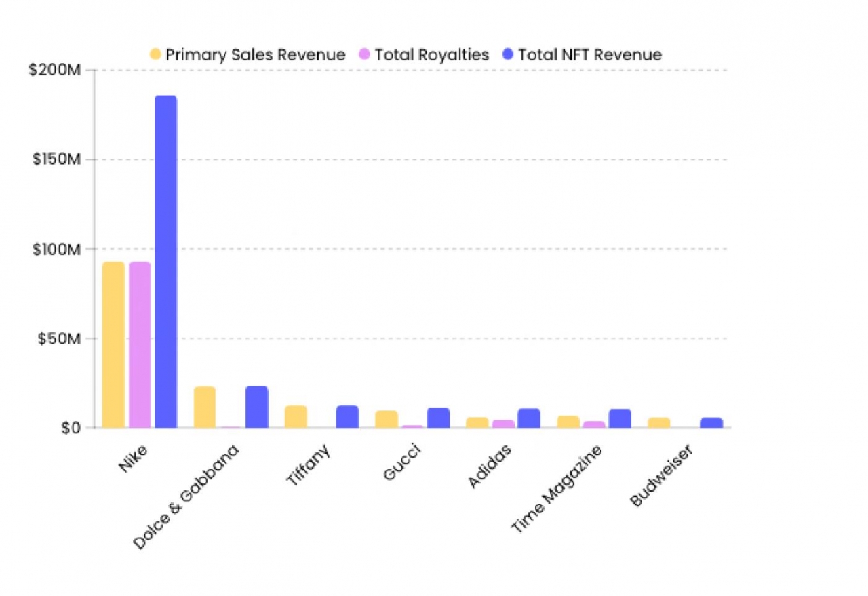Select Nike's blue Total NFT Revenue bar
Image resolution: width=868 pixels, height=596 pixels.
165,261
